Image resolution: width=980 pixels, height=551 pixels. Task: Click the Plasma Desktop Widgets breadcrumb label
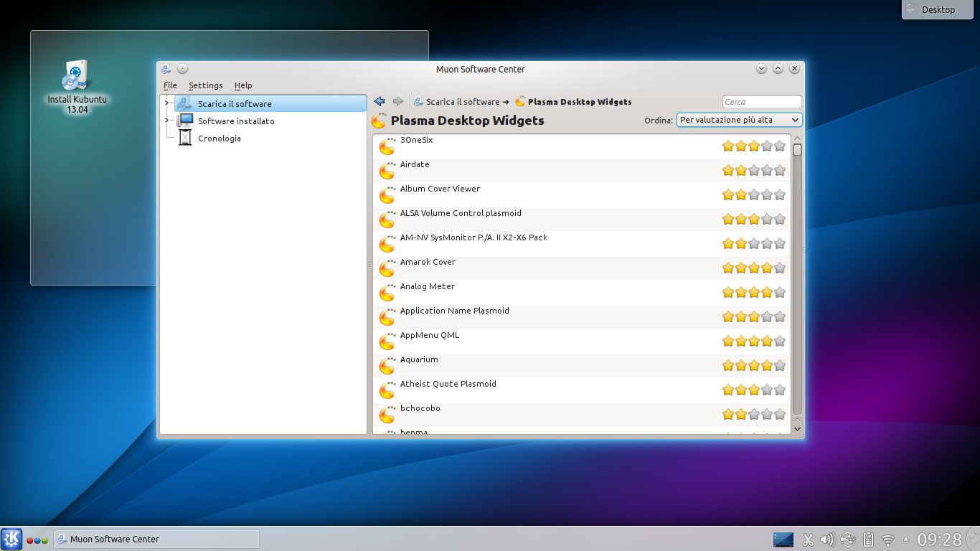[x=580, y=102]
